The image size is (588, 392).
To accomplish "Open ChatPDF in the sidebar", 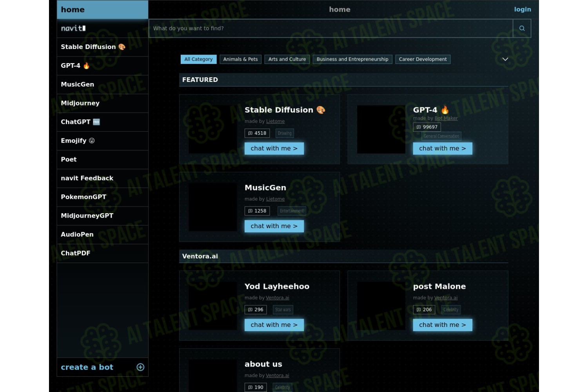I will coord(102,253).
